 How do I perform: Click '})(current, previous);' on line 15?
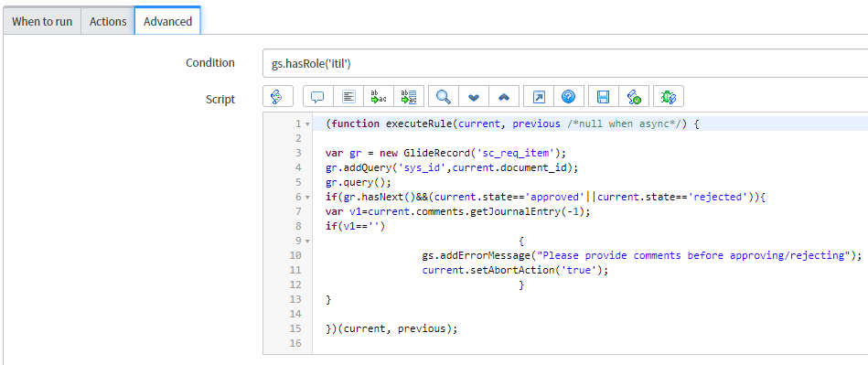(392, 328)
